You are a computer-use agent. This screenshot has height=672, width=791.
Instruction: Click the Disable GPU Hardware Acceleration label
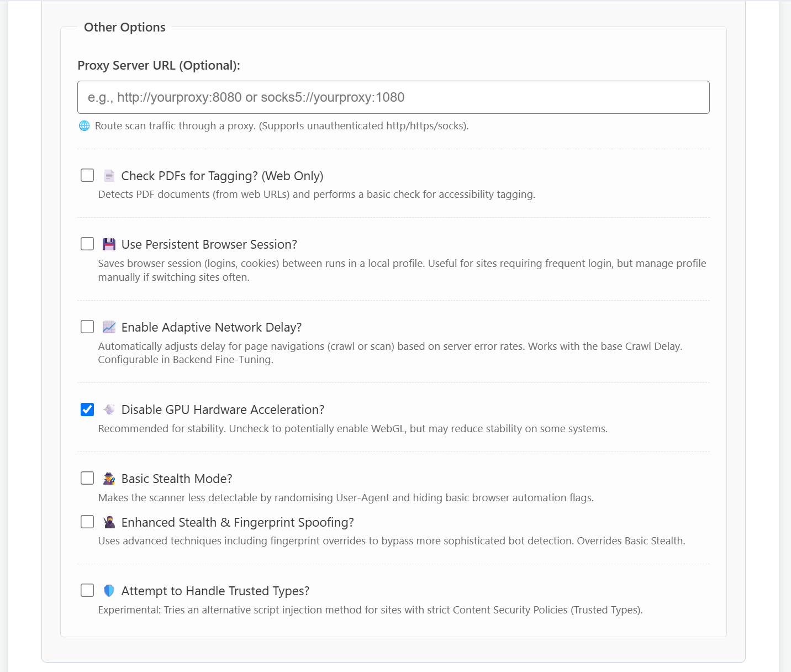pyautogui.click(x=223, y=410)
